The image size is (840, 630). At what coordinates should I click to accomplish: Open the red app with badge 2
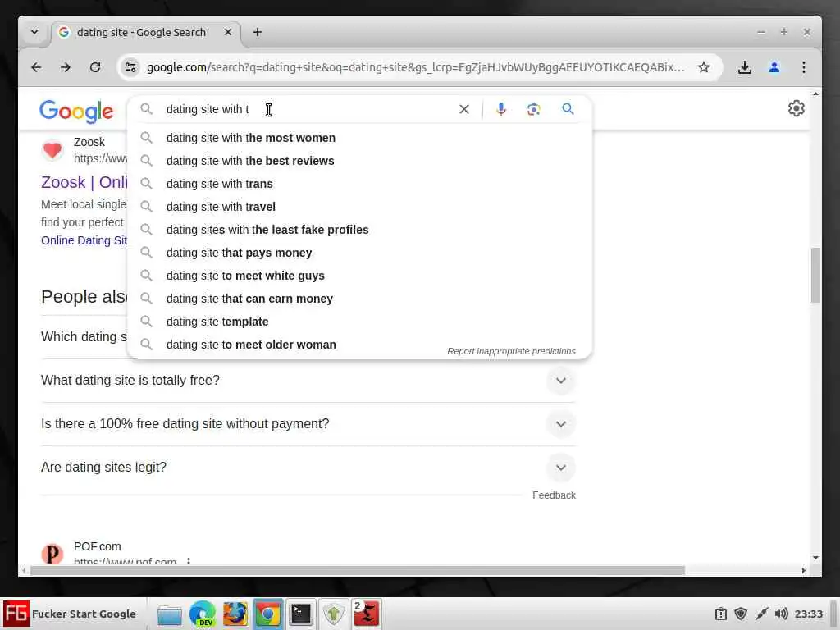coord(367,614)
